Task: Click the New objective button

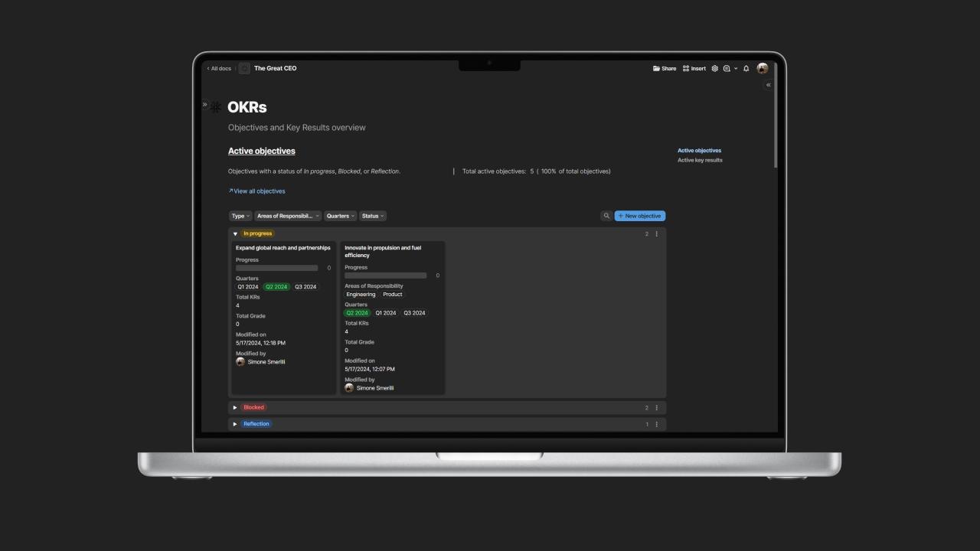Action: [639, 216]
